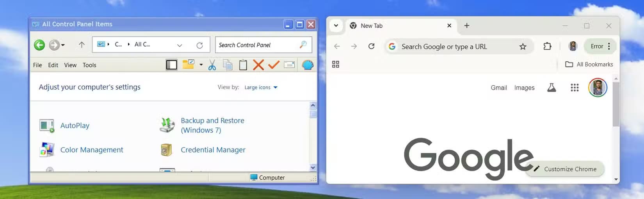
Task: Open the All Bookmarks folder
Action: click(589, 64)
